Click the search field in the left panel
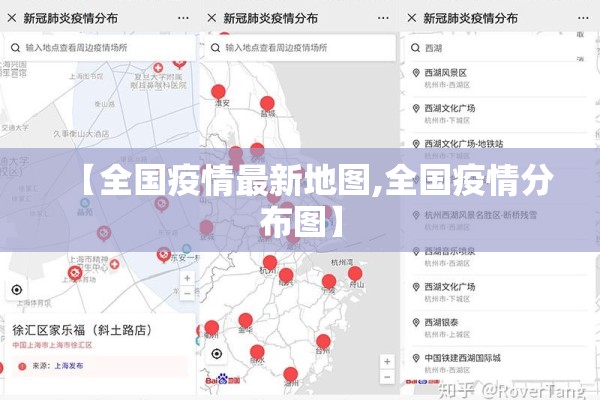600x400 pixels. (100, 48)
